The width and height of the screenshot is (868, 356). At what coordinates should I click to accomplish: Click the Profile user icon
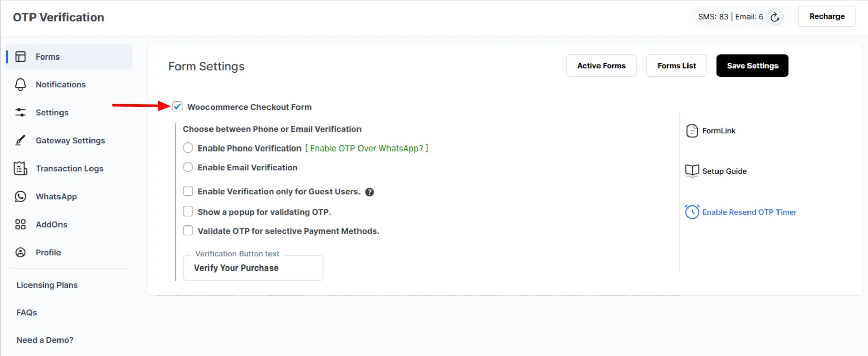(x=20, y=252)
